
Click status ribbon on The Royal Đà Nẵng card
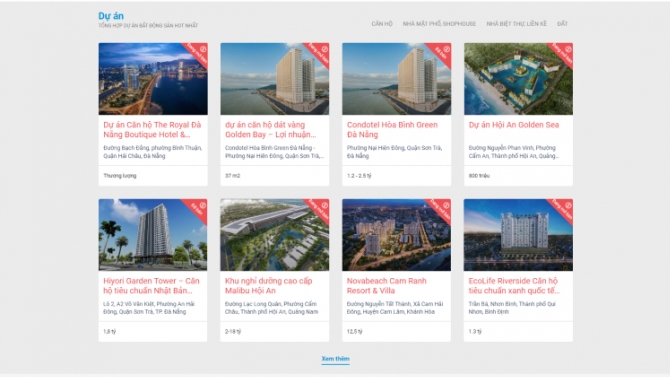(197, 53)
